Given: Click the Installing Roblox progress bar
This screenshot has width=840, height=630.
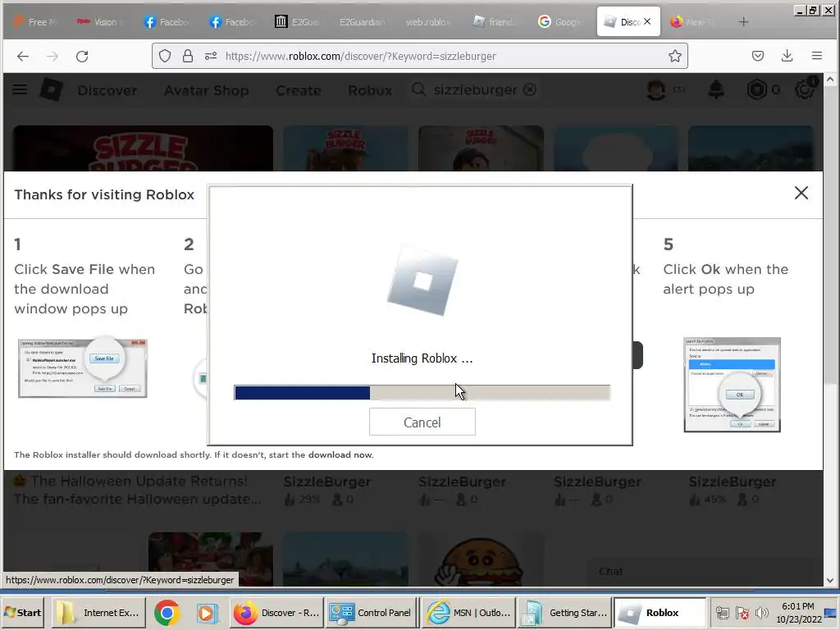Looking at the screenshot, I should click(422, 393).
